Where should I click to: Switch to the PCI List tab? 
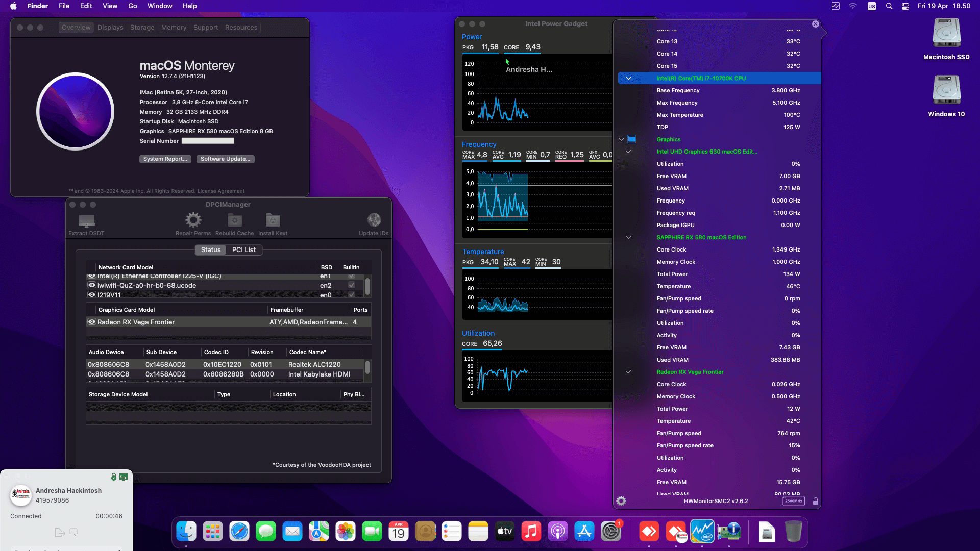click(244, 249)
